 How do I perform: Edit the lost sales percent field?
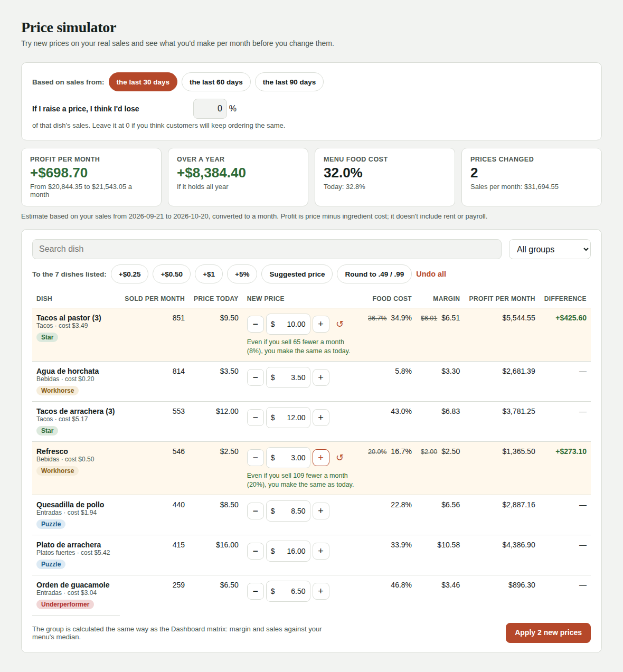click(210, 109)
